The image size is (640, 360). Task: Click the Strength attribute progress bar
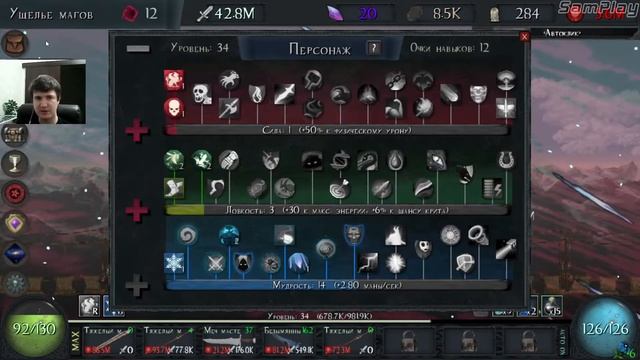point(337,130)
